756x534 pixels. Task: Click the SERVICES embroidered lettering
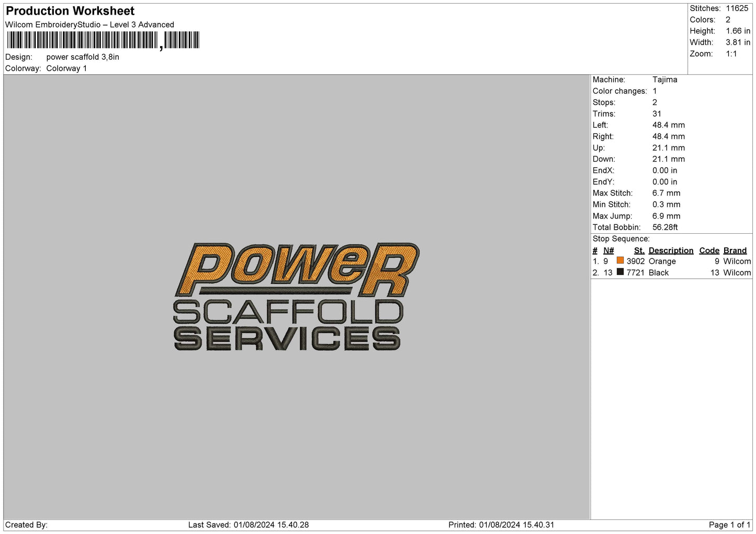click(x=287, y=338)
